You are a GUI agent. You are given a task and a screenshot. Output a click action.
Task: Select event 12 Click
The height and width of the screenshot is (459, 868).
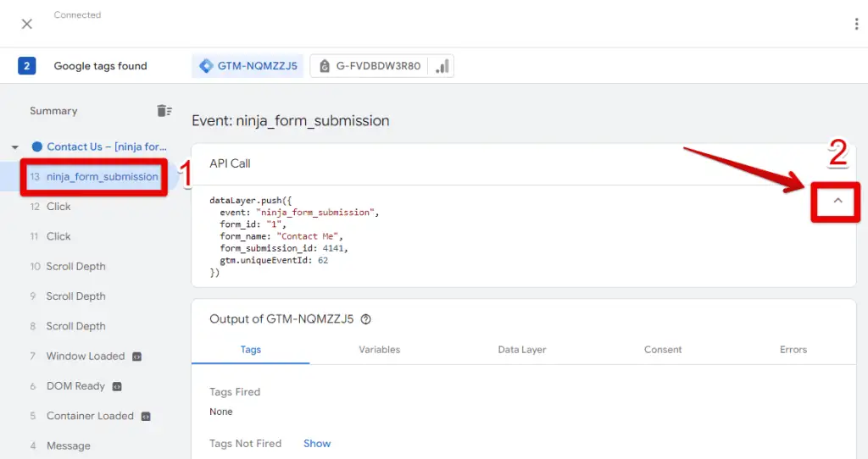[x=58, y=207]
